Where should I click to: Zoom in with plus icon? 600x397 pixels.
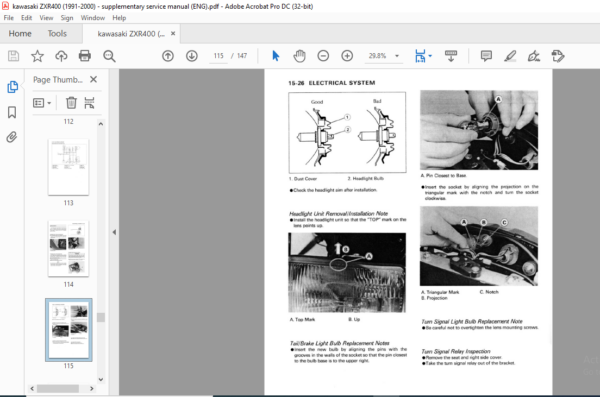point(347,56)
